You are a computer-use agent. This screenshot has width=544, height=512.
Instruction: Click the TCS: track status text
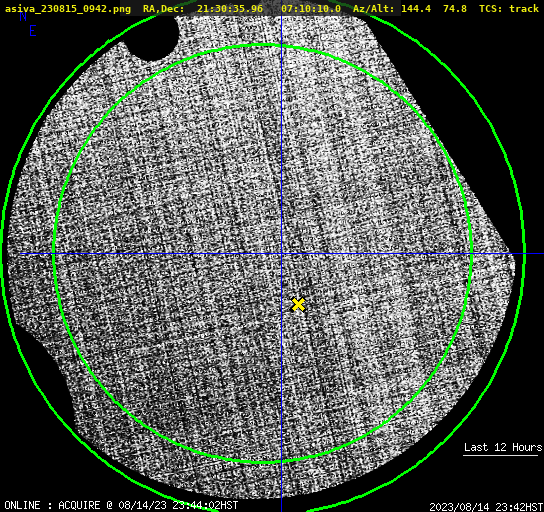509,8
